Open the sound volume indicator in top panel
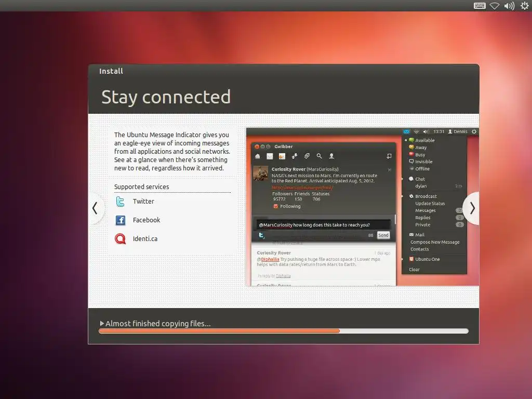 pos(509,6)
